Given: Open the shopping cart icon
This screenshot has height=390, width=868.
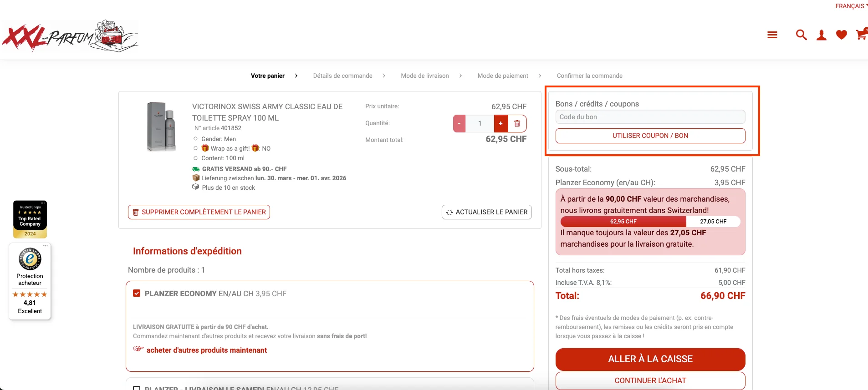Looking at the screenshot, I should pos(862,34).
